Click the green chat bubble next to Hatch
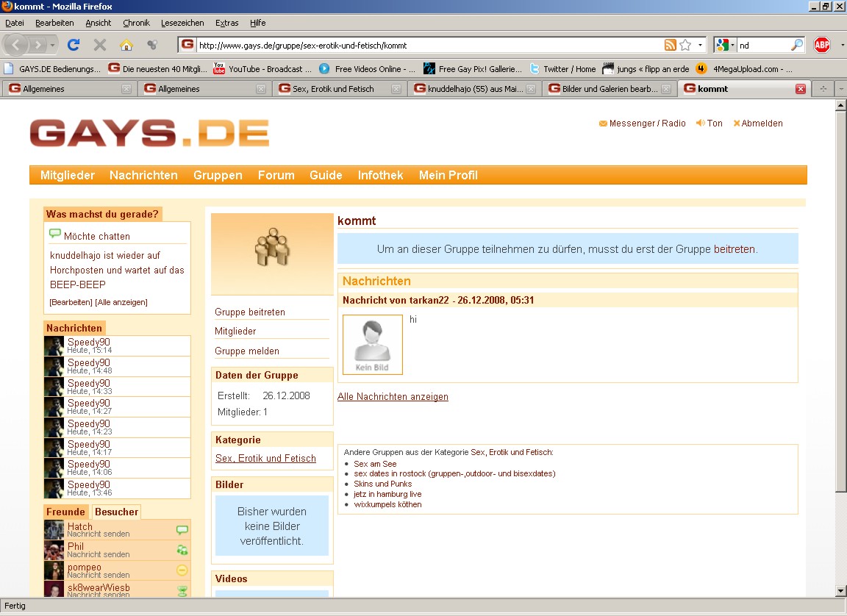 pos(182,529)
